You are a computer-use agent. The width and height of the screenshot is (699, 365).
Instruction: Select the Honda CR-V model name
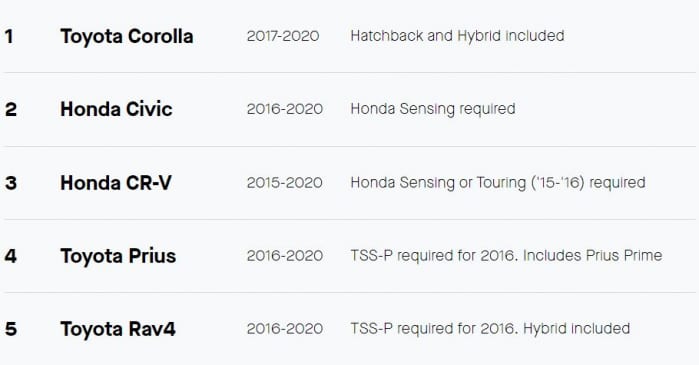(x=115, y=183)
